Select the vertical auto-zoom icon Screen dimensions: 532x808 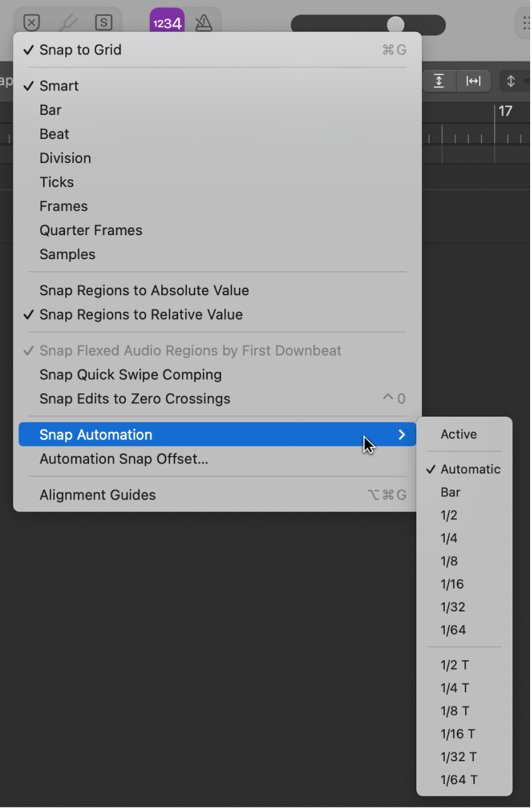(438, 81)
